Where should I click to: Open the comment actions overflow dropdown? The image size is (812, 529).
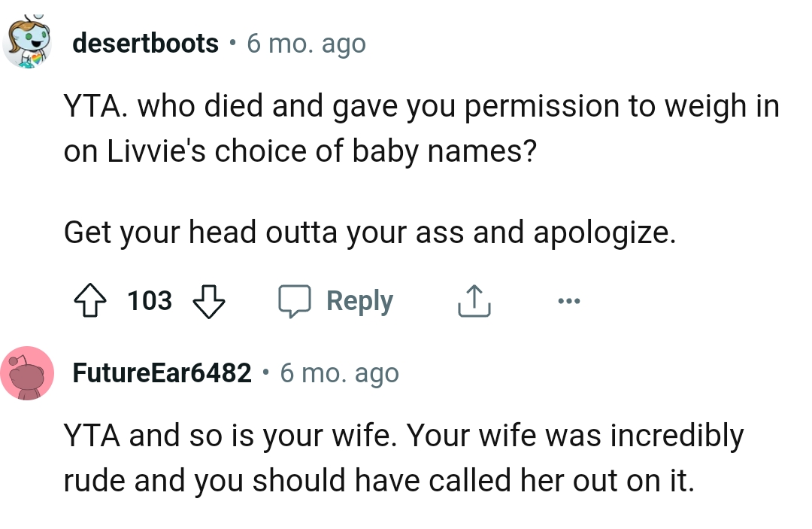coord(569,299)
